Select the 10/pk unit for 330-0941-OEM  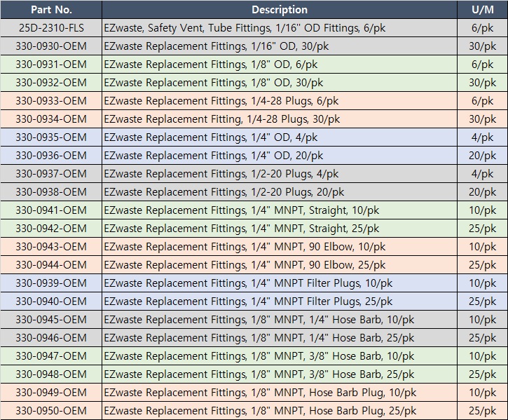point(482,210)
